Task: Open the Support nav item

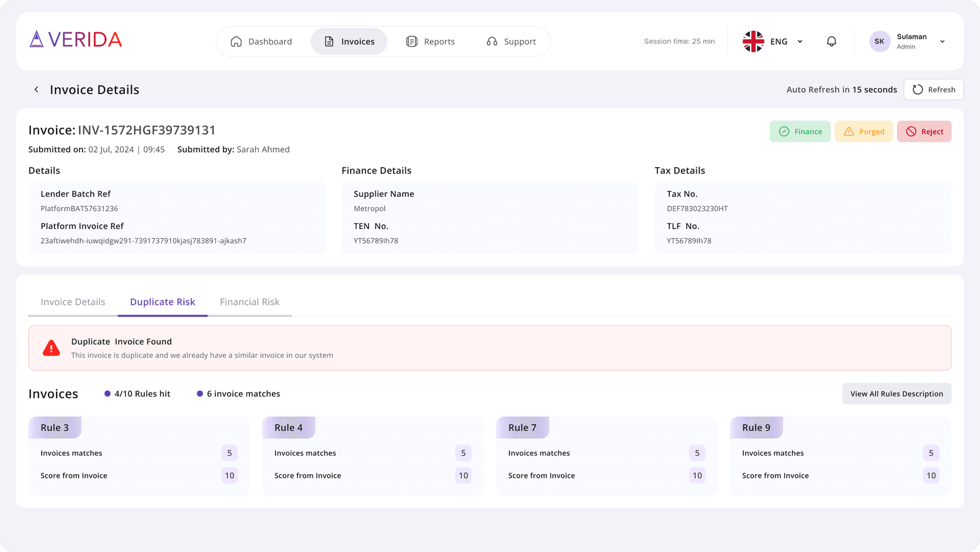Action: (511, 42)
